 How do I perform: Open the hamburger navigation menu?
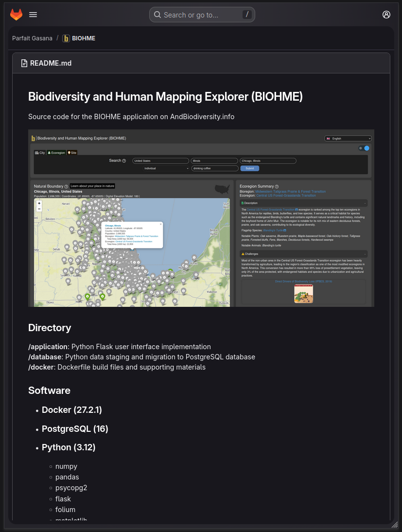[x=33, y=15]
